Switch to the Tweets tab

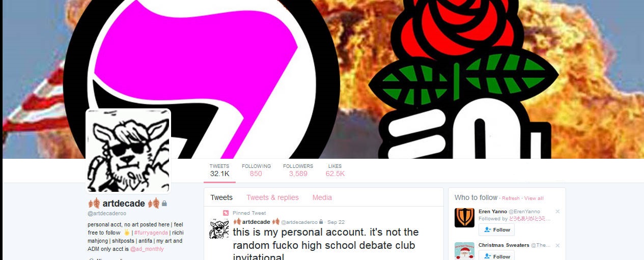click(x=221, y=197)
